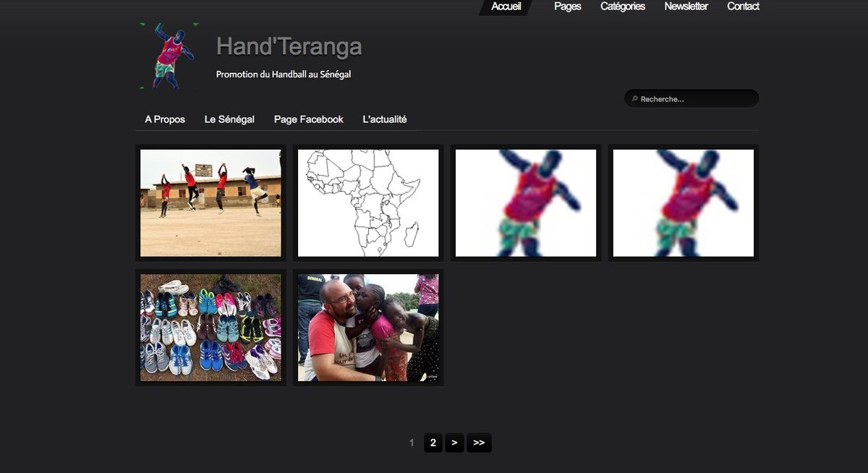The image size is (868, 473).
Task: Select the Le Sénégal tab
Action: pyautogui.click(x=229, y=119)
